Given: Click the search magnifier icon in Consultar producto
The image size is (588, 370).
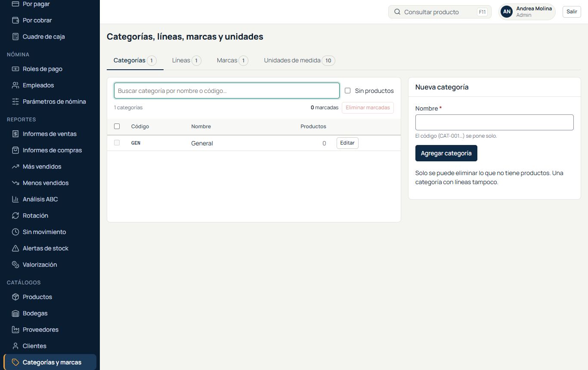Looking at the screenshot, I should point(397,12).
